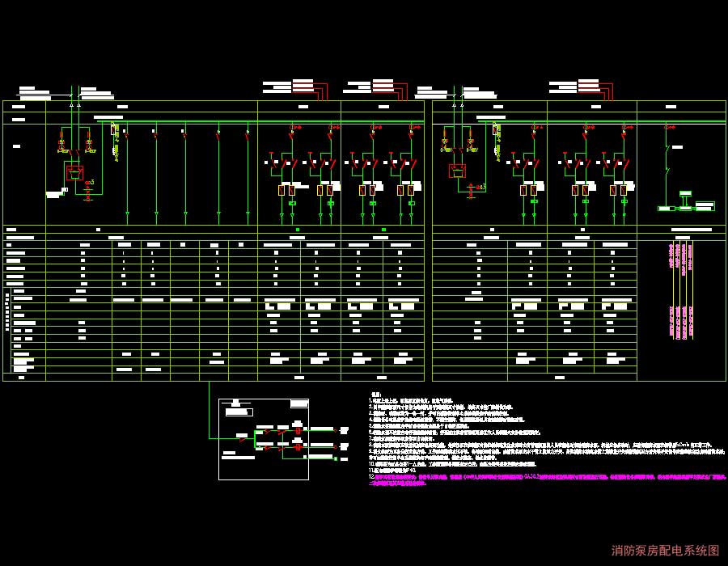Select the magenta note numbered 12
The height and width of the screenshot is (566, 728).
pyautogui.click(x=548, y=479)
